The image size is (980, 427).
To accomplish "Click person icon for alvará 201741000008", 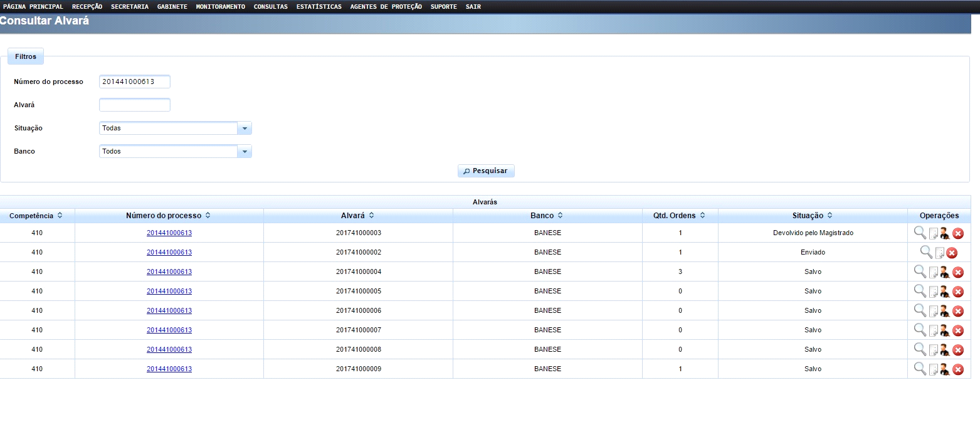I will click(945, 350).
